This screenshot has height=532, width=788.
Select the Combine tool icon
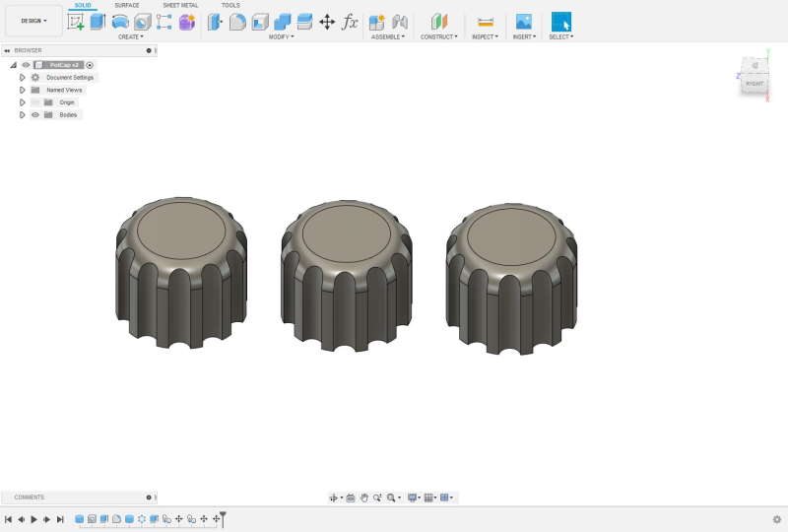pyautogui.click(x=283, y=22)
